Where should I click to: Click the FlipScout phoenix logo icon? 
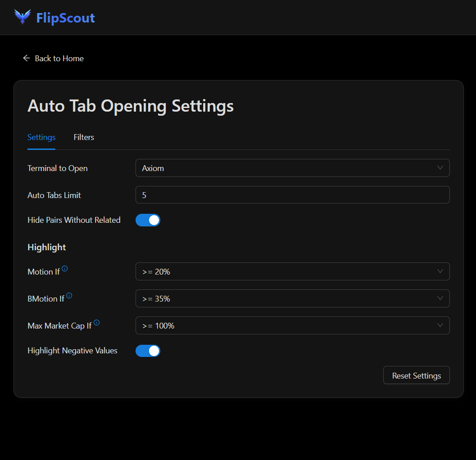(x=23, y=18)
